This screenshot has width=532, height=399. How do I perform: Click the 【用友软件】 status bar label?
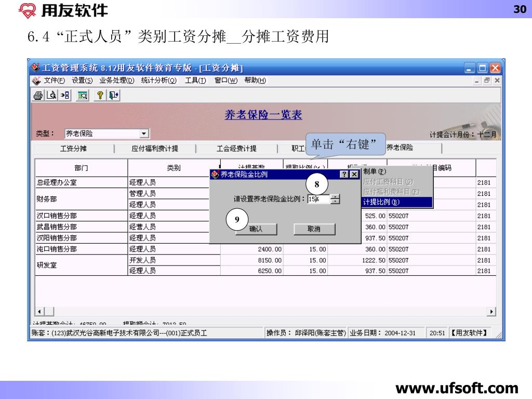pos(469,333)
